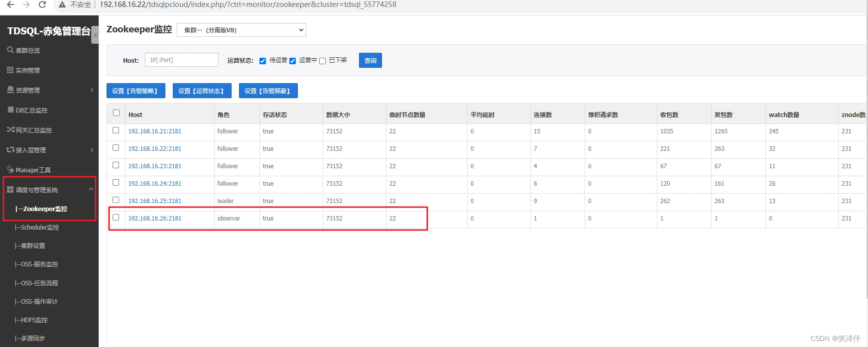Check the row for 192.168.16.23:2181
The width and height of the screenshot is (868, 347).
pos(116,165)
